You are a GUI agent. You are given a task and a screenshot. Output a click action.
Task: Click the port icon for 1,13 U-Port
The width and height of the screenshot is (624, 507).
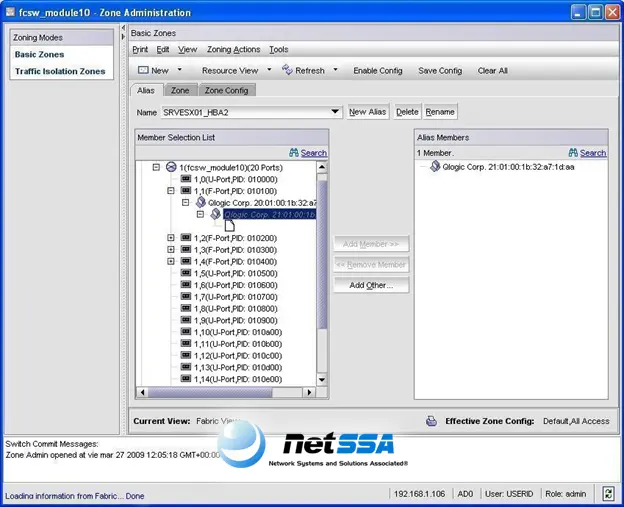click(x=186, y=367)
